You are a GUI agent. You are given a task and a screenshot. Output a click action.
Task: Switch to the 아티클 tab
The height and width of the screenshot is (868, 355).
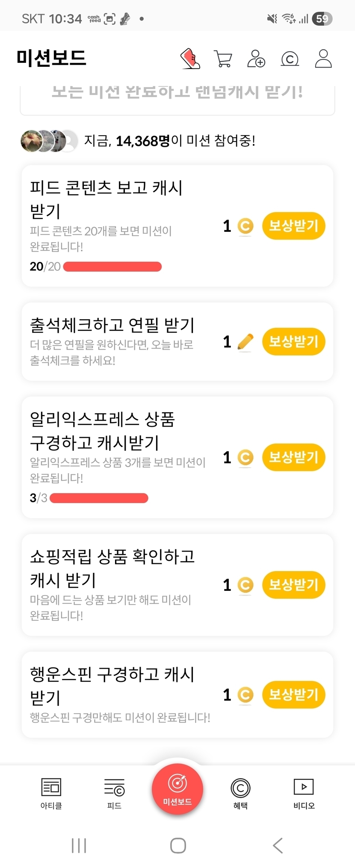(51, 793)
